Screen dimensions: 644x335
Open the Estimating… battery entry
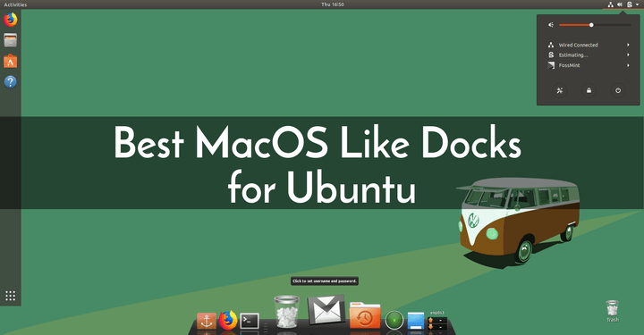pyautogui.click(x=589, y=55)
